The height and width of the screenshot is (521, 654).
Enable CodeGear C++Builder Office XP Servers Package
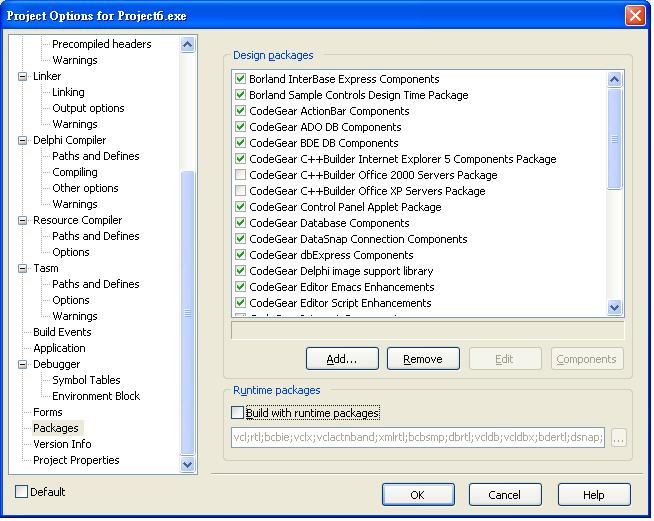pos(240,191)
